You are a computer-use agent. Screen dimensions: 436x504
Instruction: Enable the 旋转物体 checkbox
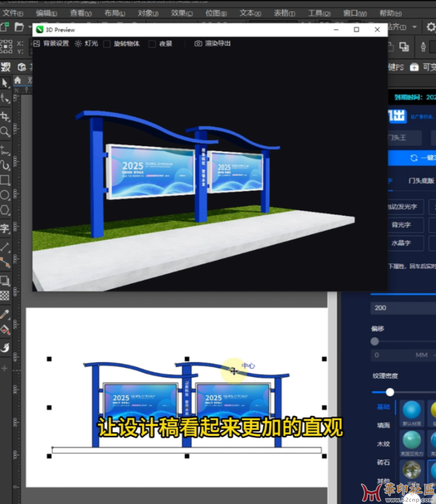tap(107, 43)
